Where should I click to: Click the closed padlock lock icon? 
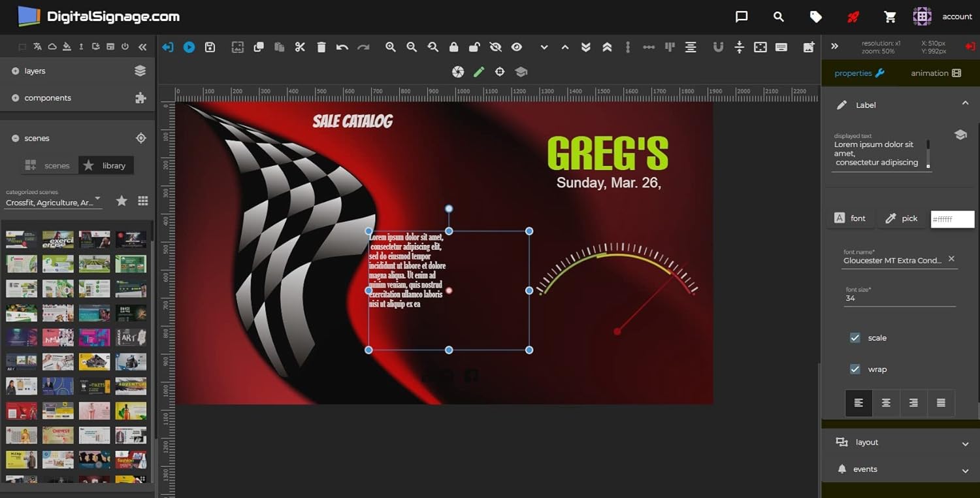pyautogui.click(x=453, y=47)
